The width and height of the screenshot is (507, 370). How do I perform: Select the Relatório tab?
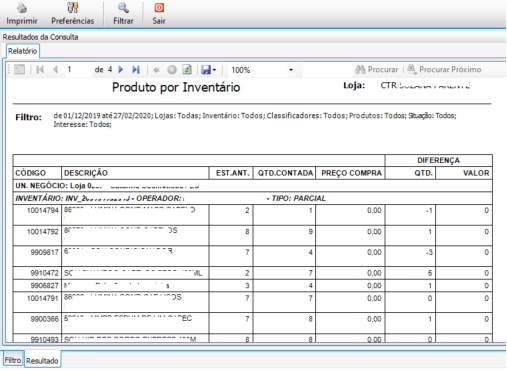pos(23,51)
